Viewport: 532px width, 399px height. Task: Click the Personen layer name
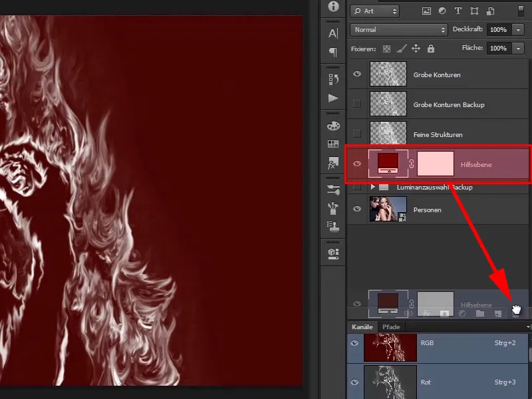pyautogui.click(x=427, y=210)
